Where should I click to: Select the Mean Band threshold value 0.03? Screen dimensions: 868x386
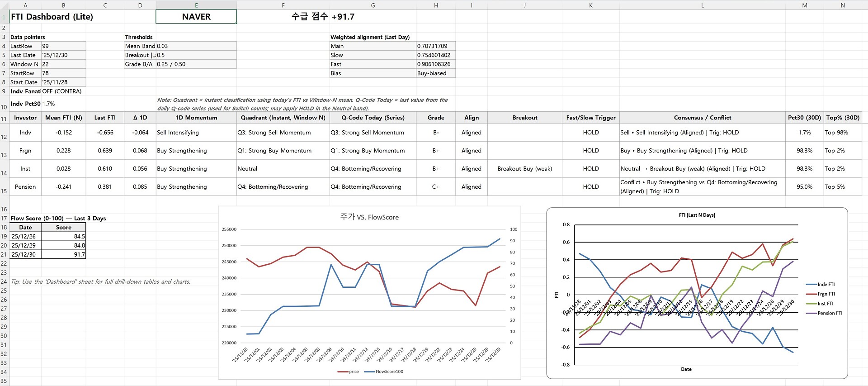(196, 46)
